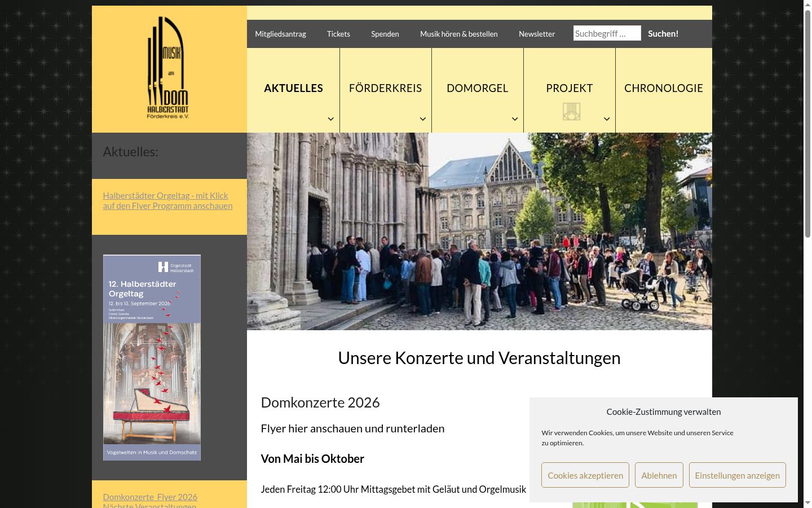Show cookie settings via Einstellungen anzeigen
The image size is (812, 508).
(737, 475)
